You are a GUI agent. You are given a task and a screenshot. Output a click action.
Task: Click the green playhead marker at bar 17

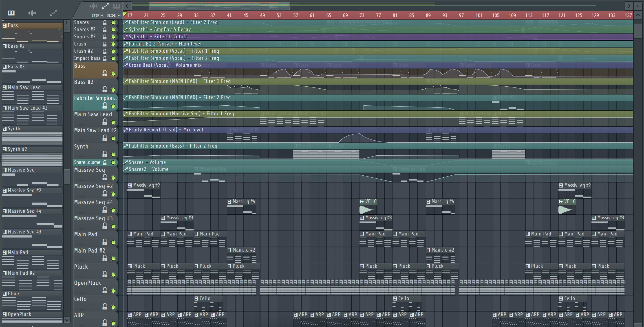tap(125, 14)
